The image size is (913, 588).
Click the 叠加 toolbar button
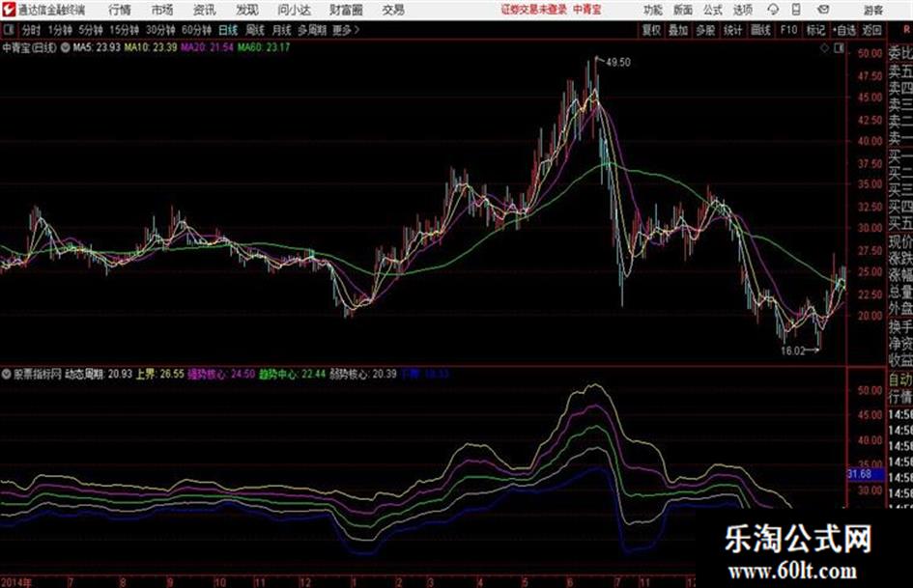pos(678,30)
